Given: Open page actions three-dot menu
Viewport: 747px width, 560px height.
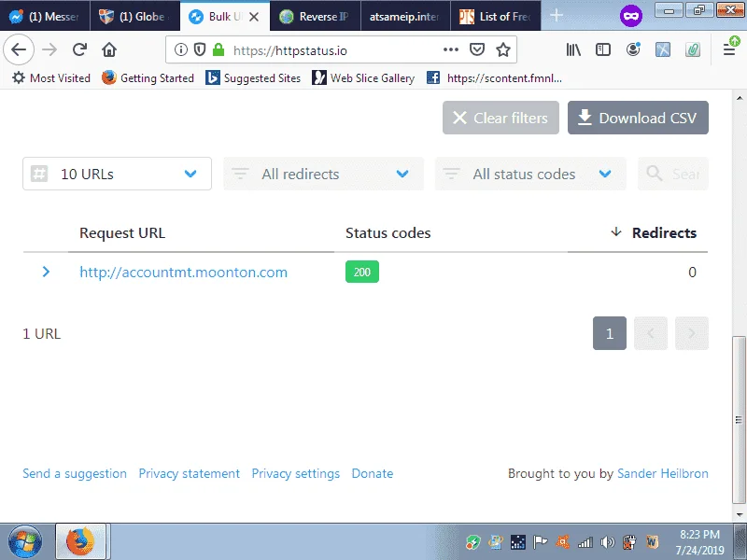Looking at the screenshot, I should tap(451, 49).
